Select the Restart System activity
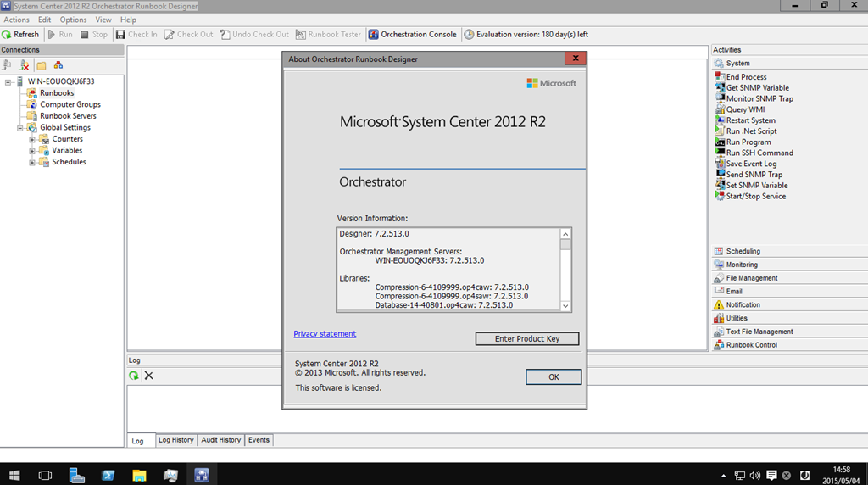This screenshot has height=485, width=868. click(745, 120)
